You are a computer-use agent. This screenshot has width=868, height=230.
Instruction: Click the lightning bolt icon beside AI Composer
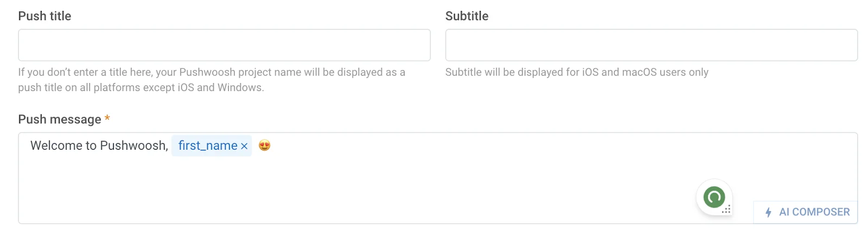tap(768, 212)
